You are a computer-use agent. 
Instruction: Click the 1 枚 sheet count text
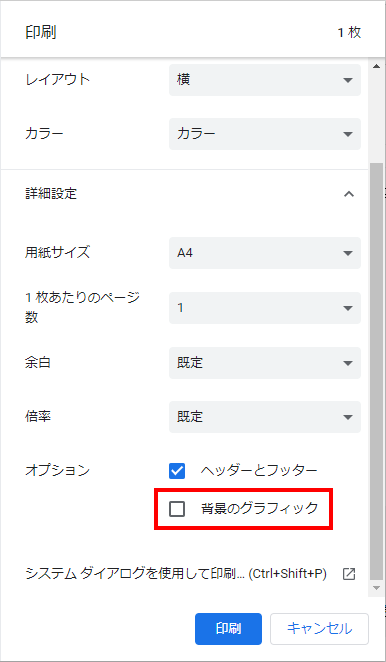point(349,33)
